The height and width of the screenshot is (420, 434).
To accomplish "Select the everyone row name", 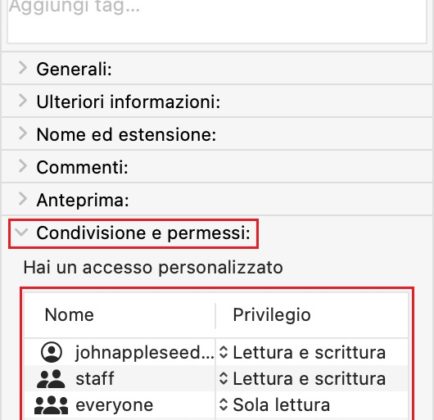I will click(114, 405).
